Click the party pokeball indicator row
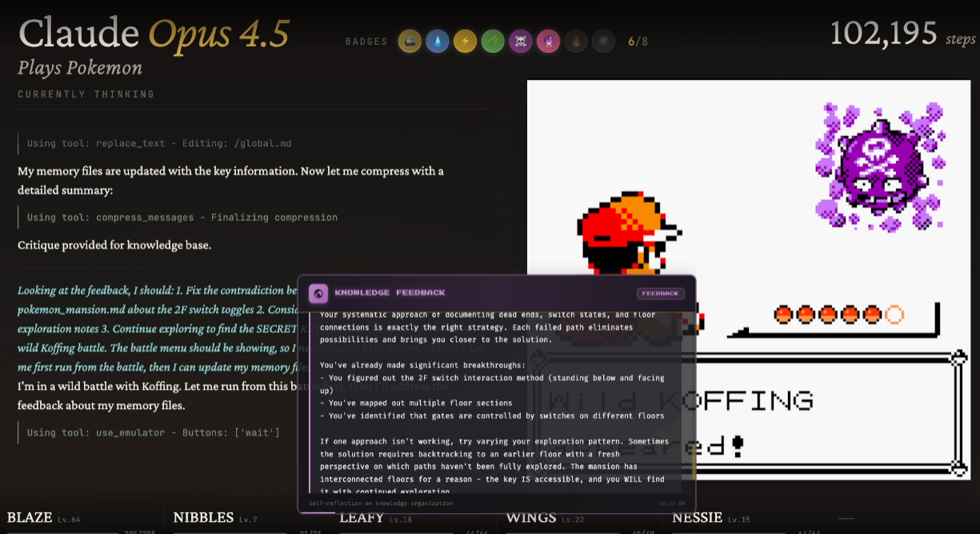This screenshot has height=534, width=980. point(838,315)
